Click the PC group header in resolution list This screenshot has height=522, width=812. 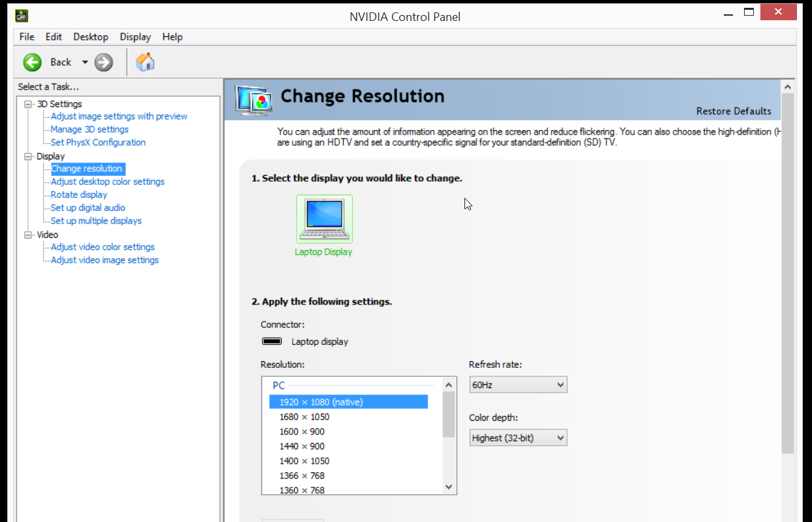pyautogui.click(x=279, y=385)
